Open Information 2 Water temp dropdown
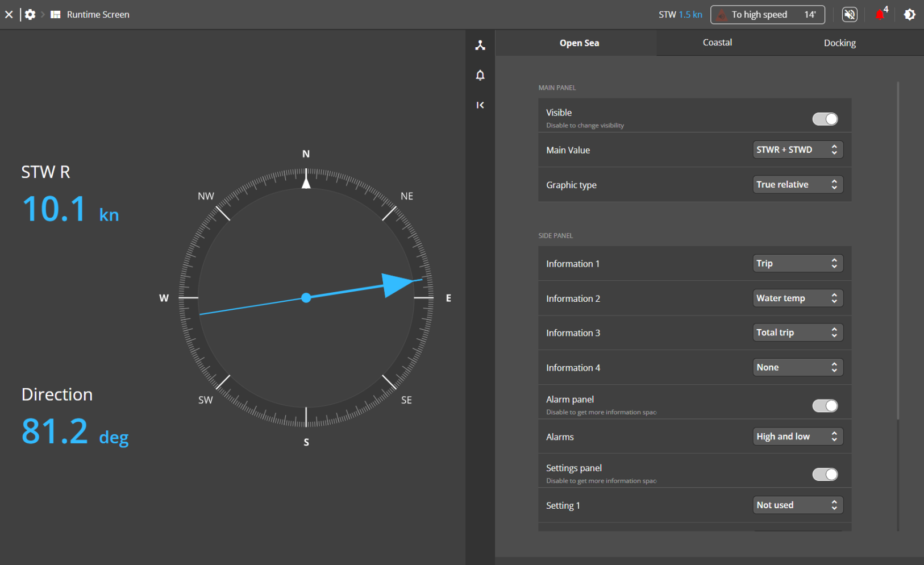The image size is (924, 565). [798, 298]
